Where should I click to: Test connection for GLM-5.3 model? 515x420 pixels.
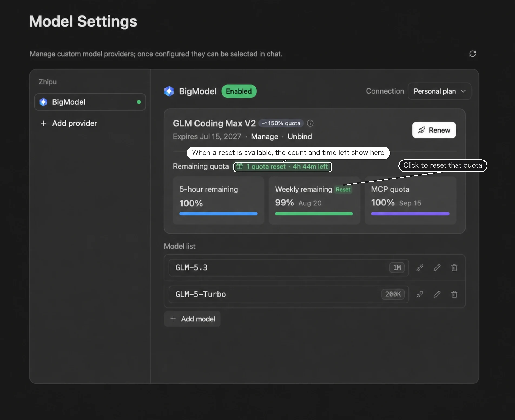[420, 268]
